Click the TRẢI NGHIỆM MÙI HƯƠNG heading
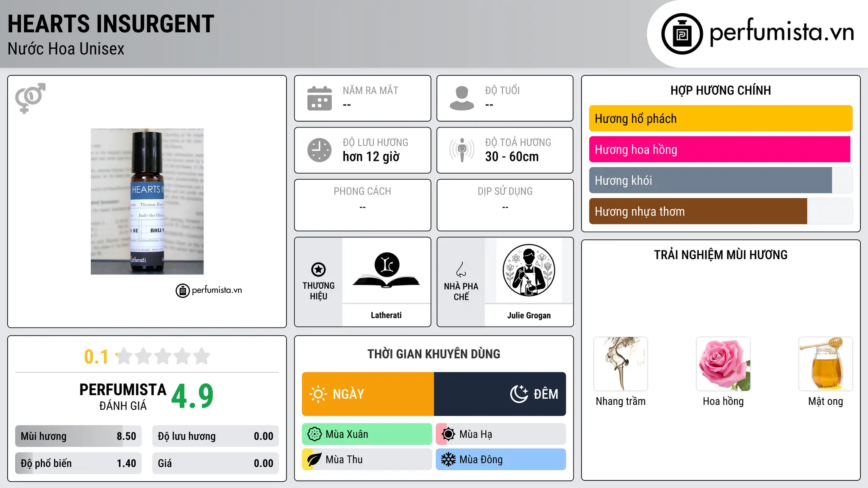Viewport: 868px width, 488px height. pos(721,255)
